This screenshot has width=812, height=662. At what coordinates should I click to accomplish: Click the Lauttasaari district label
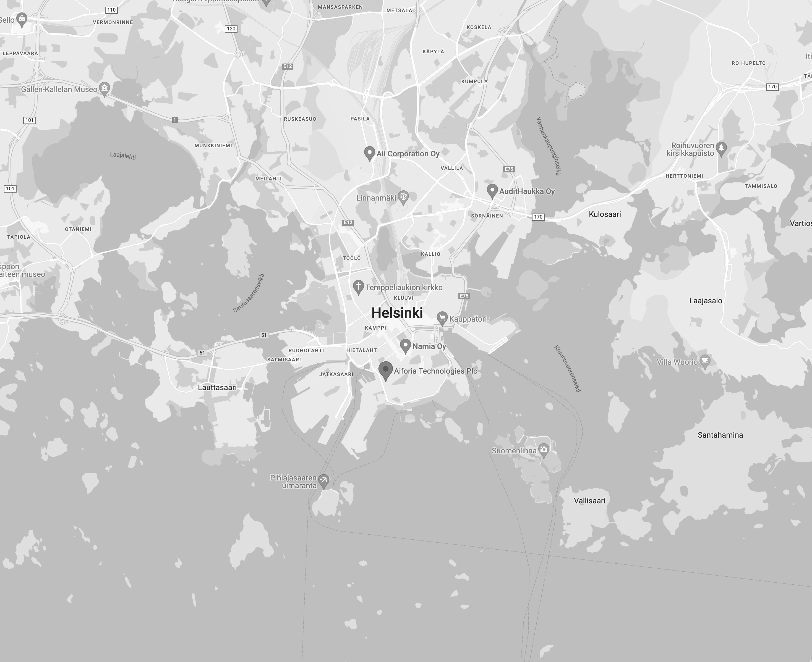[217, 387]
